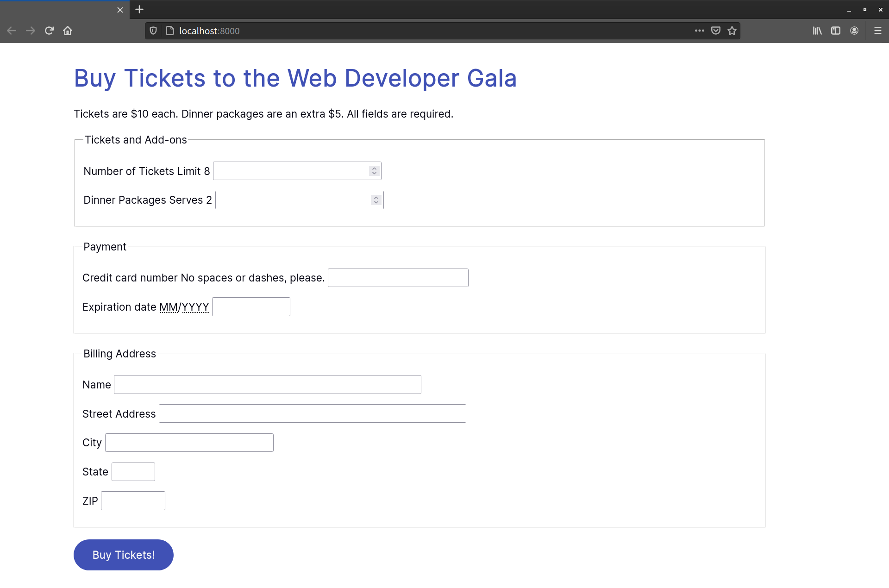Click the Expiration date input
Viewport: 889px width, 588px height.
click(x=251, y=307)
